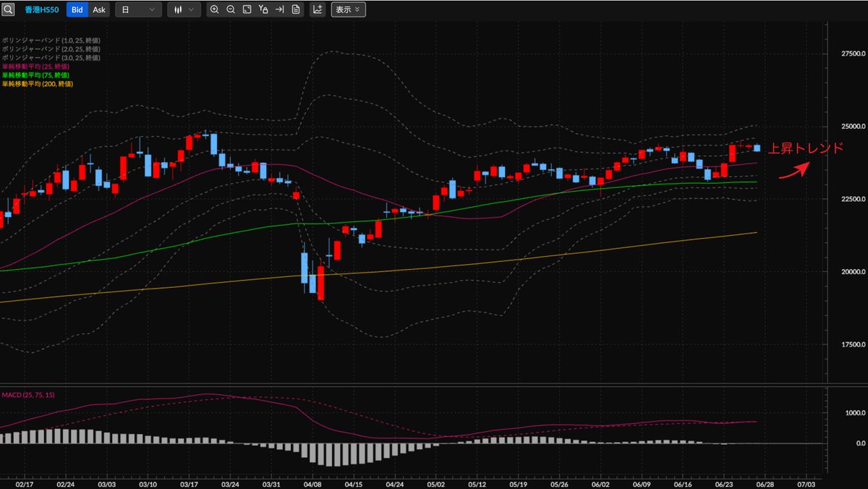Click the symbol search magnifier icon

[x=9, y=9]
